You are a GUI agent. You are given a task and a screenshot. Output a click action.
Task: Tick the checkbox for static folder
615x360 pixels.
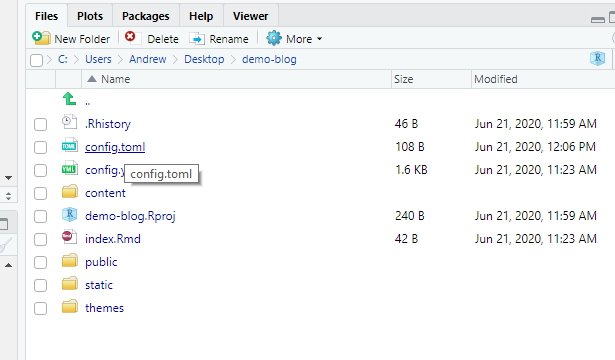(x=40, y=285)
